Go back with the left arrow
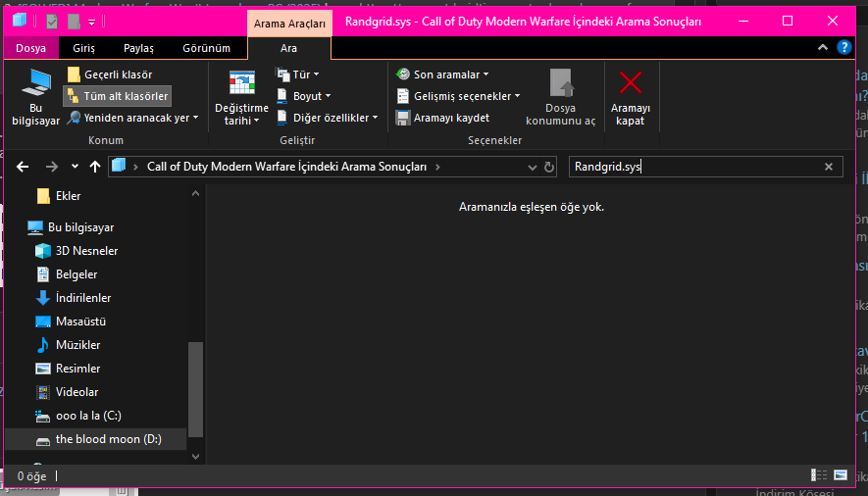The image size is (868, 496). 23,167
